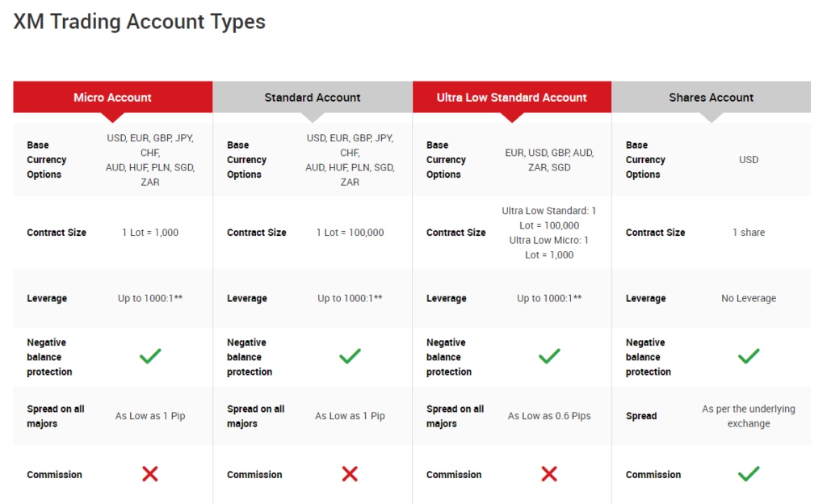Click Shares Account 'USD' base currency value
Viewport: 827px width, 504px height.
coord(749,160)
